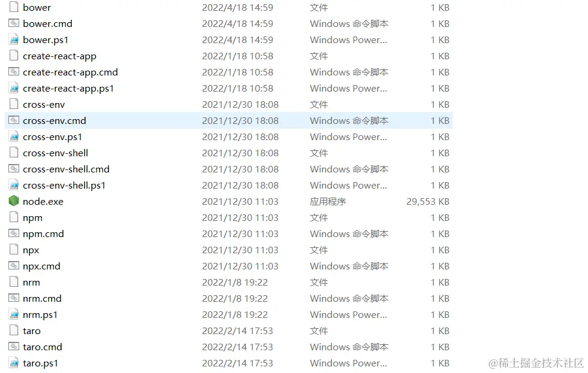
Task: Click the create-react-app.ps1 PowerShell icon
Action: point(14,88)
